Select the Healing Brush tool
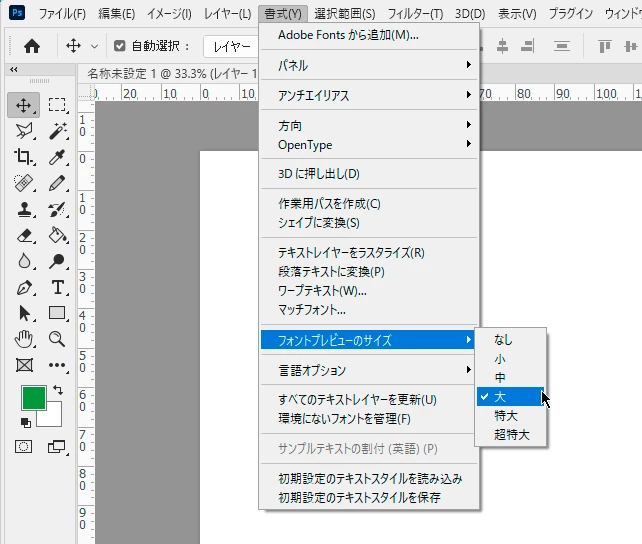The image size is (642, 544). coord(24,183)
